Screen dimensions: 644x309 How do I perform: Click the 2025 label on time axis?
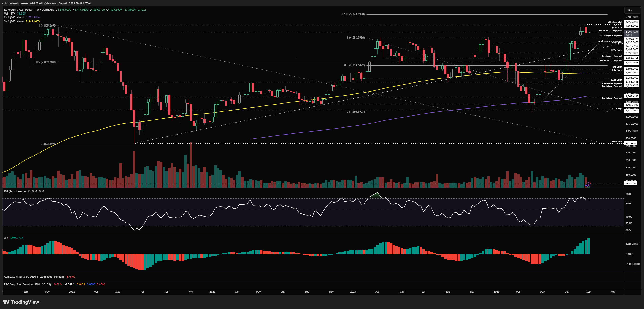click(x=496, y=292)
